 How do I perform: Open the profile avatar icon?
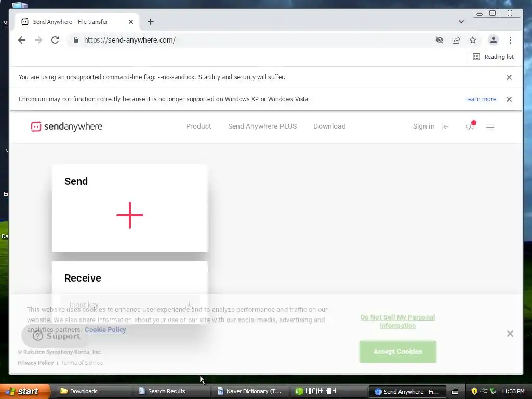pyautogui.click(x=494, y=40)
